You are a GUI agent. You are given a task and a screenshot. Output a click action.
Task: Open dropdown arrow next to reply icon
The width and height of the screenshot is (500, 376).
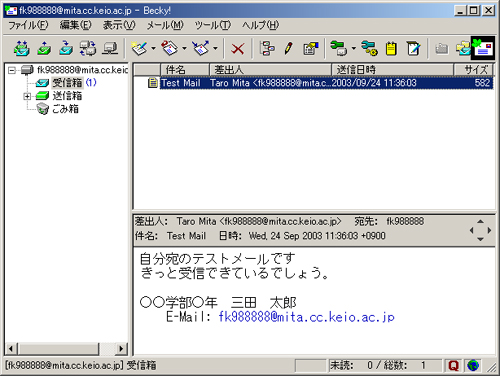coord(184,48)
